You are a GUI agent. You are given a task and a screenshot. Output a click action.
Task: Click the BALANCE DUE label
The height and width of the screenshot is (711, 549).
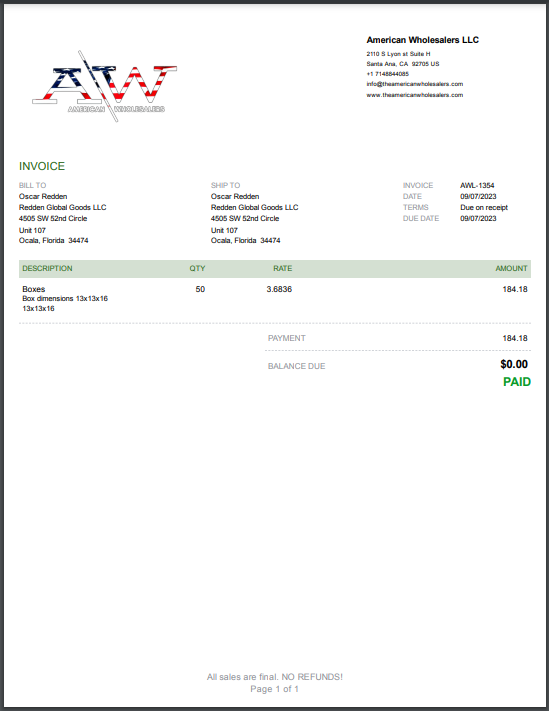point(296,366)
